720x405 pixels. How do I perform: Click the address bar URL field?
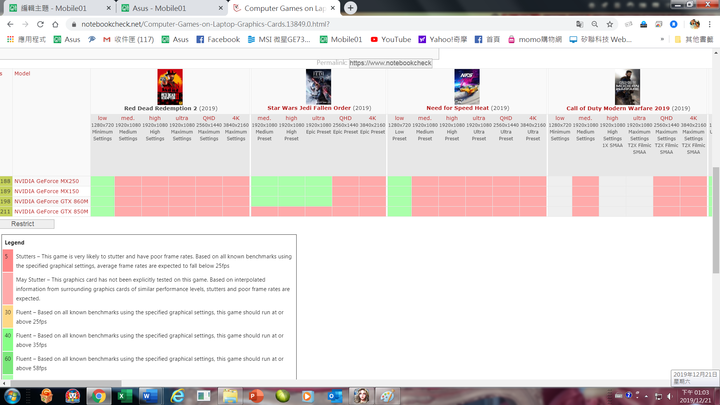click(321, 24)
